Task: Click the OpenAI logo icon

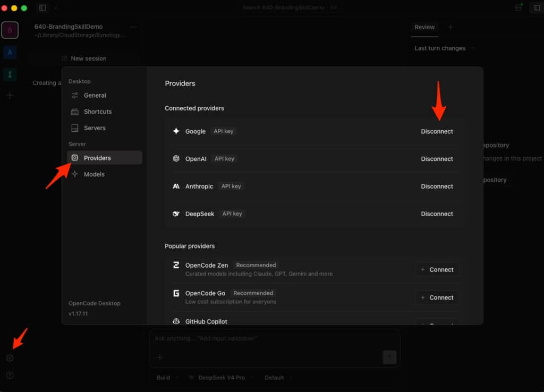Action: (176, 158)
